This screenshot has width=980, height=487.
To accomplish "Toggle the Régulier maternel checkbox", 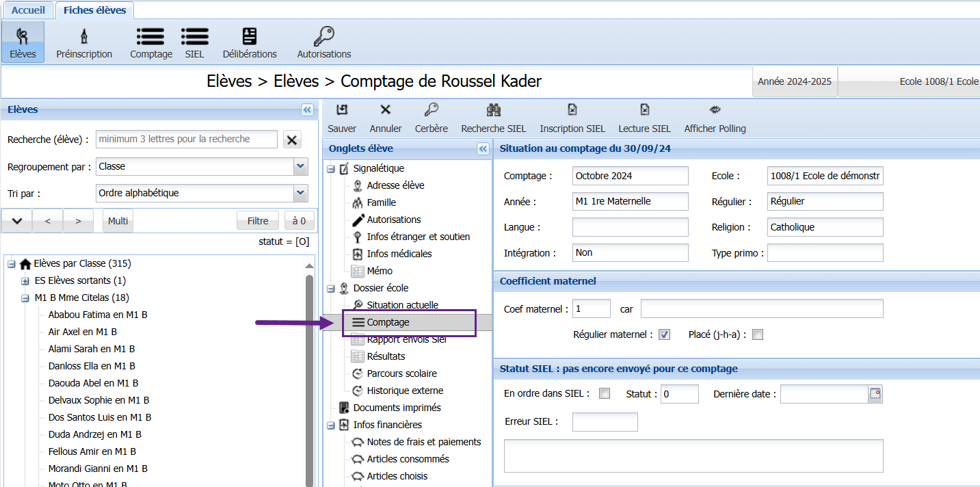I will coord(664,335).
